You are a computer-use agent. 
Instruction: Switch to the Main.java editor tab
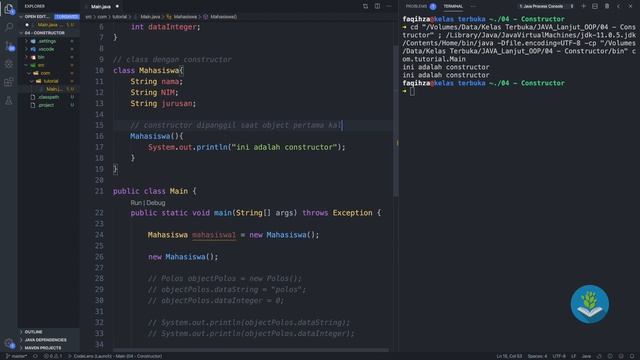tap(101, 7)
